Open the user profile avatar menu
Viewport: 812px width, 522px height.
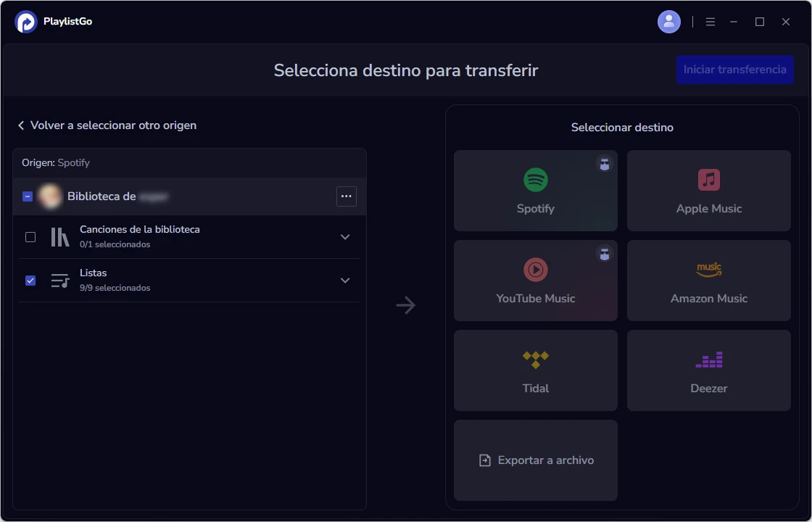click(x=668, y=21)
